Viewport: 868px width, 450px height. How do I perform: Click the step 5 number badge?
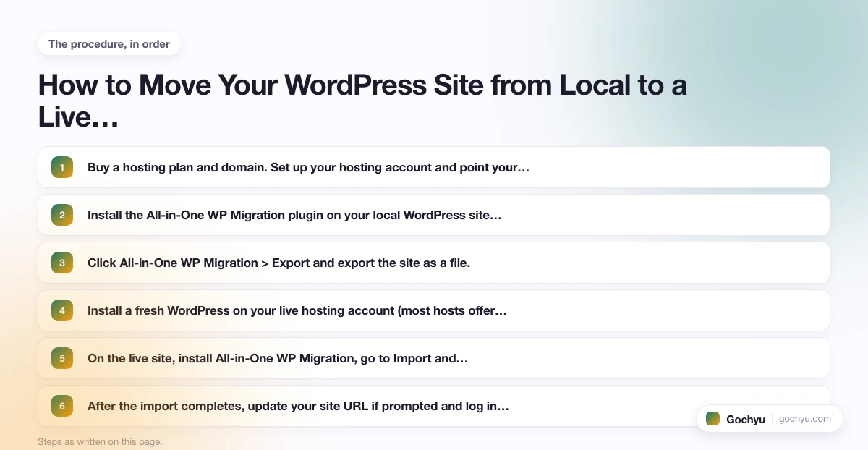click(x=62, y=358)
